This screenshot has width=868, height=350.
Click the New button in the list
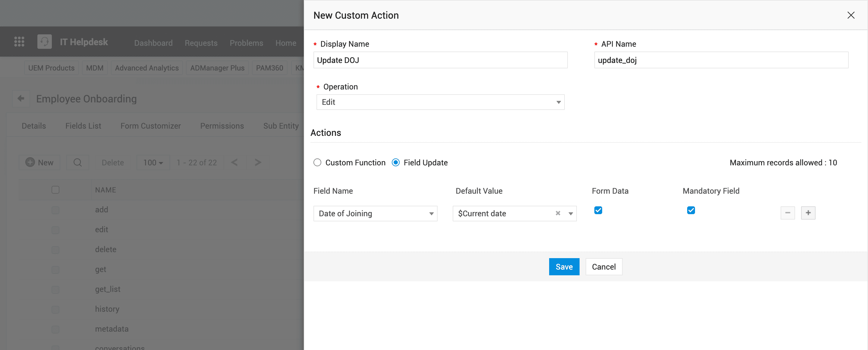(x=39, y=162)
